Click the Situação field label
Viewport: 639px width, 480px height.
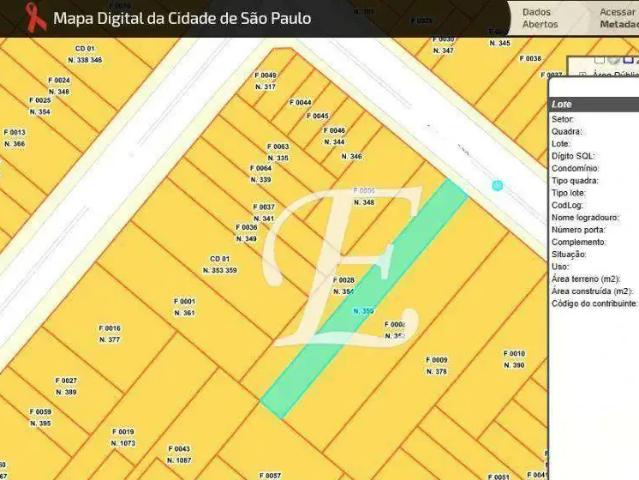coord(569,254)
